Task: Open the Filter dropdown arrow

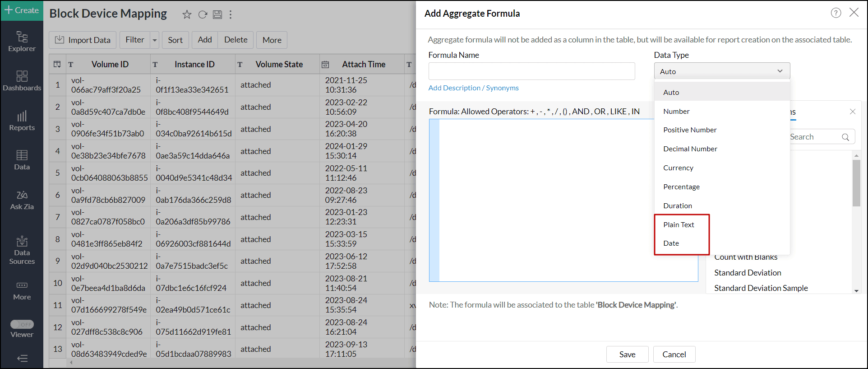Action: point(155,40)
